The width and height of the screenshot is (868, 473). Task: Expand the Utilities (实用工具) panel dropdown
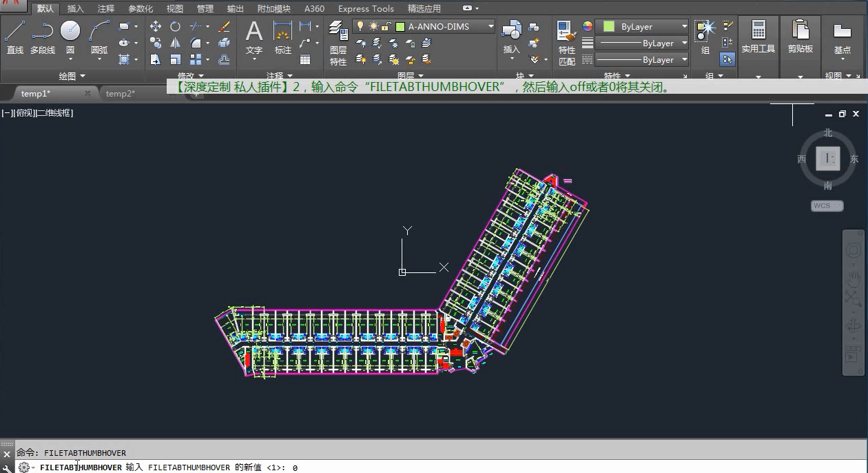coord(758,77)
